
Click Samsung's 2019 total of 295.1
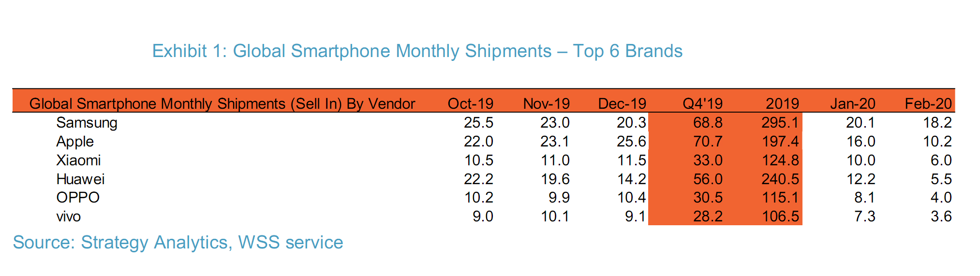click(x=780, y=123)
